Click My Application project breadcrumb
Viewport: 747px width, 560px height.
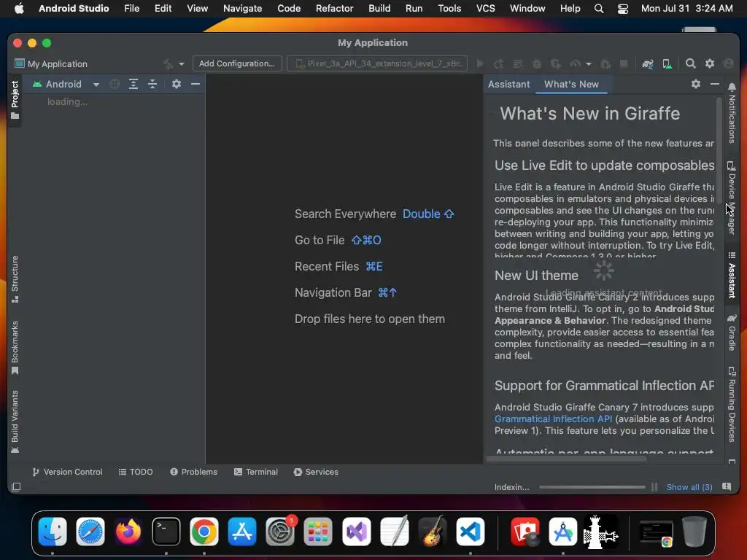coord(52,64)
